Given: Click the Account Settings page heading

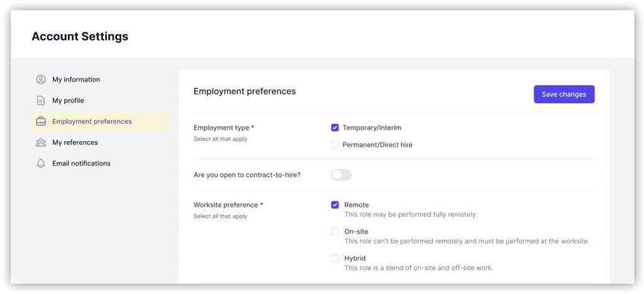Looking at the screenshot, I should pyautogui.click(x=80, y=37).
